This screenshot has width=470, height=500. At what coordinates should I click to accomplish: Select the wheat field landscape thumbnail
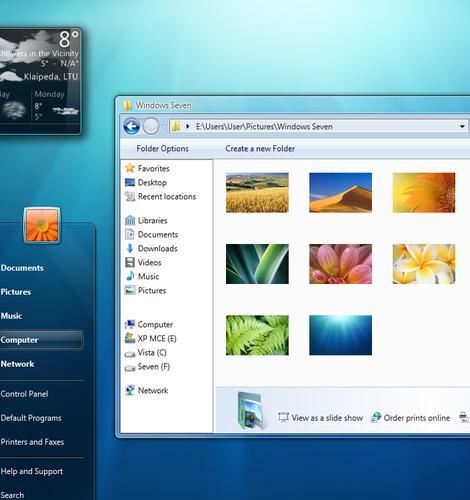tap(257, 193)
